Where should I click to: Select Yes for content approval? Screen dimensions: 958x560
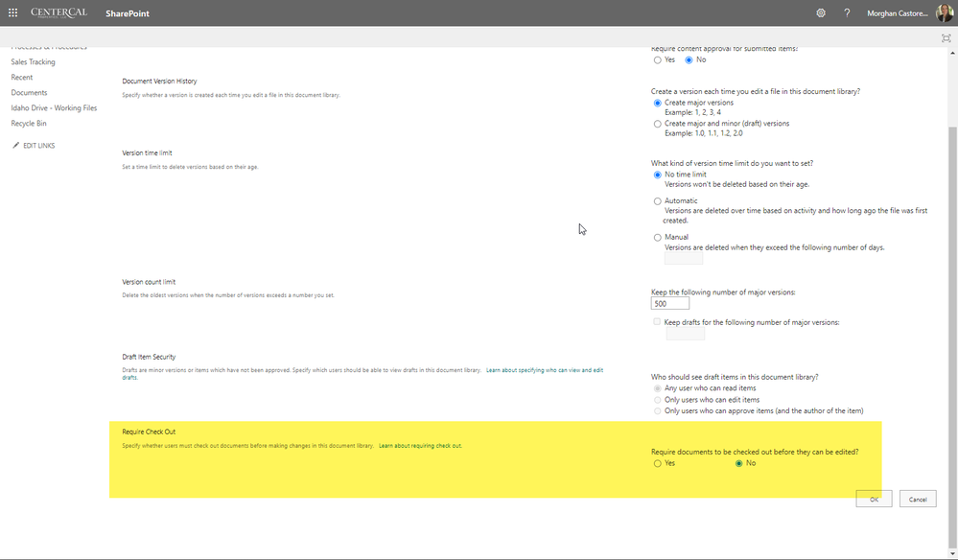[658, 59]
